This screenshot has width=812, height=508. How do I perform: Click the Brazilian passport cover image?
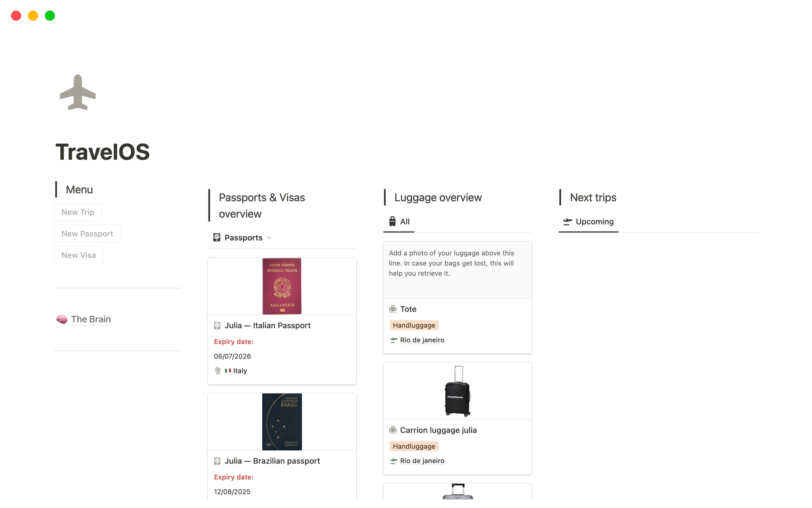282,422
